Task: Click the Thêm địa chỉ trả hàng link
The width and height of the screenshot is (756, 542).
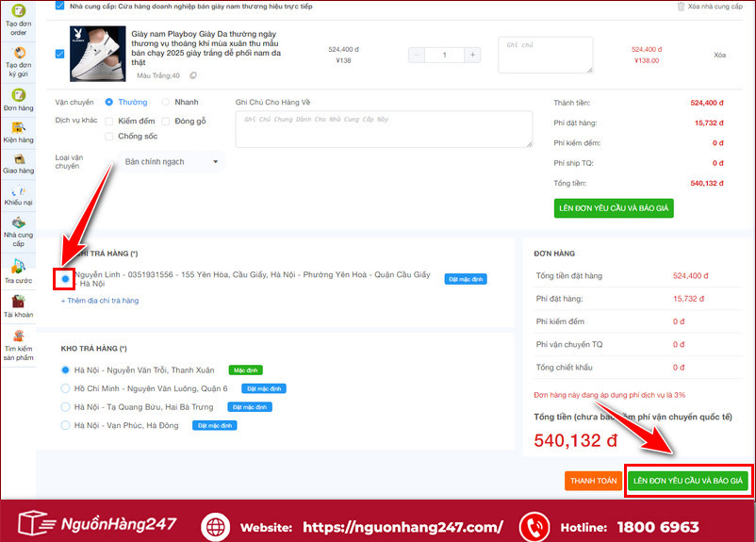Action: point(100,301)
